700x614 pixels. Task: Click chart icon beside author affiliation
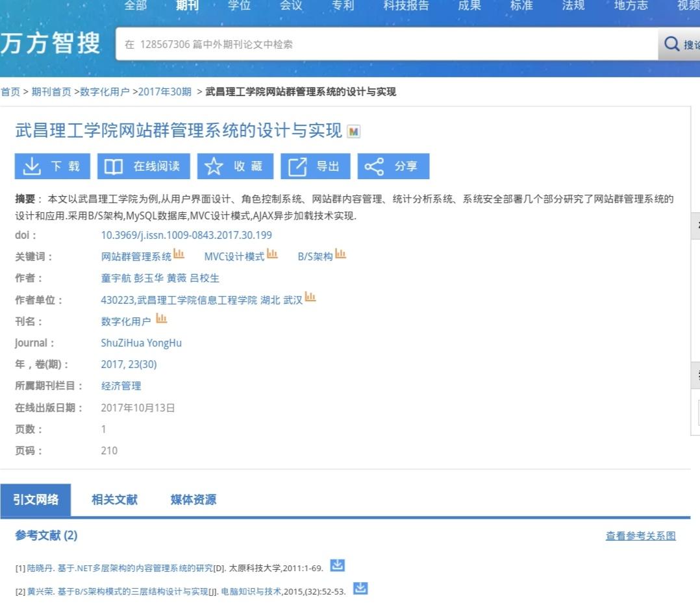pos(310,298)
